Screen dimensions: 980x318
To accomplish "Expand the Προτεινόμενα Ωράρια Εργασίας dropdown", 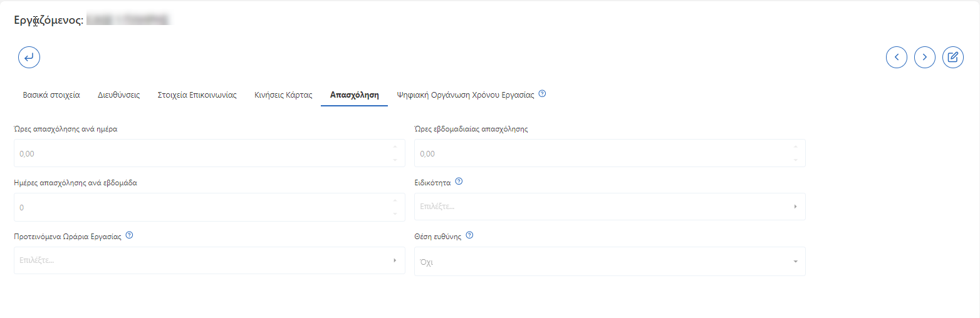I will 209,260.
